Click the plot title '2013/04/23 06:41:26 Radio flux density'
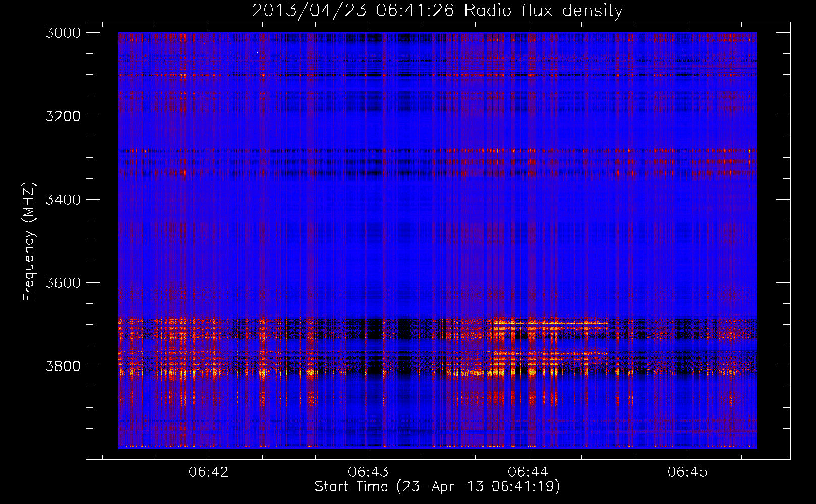This screenshot has width=816, height=504. click(x=437, y=10)
